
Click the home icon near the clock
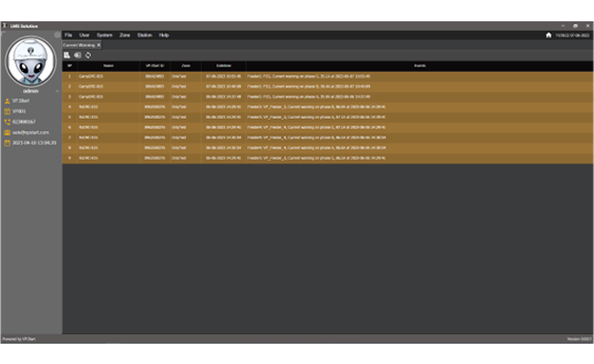pos(549,35)
